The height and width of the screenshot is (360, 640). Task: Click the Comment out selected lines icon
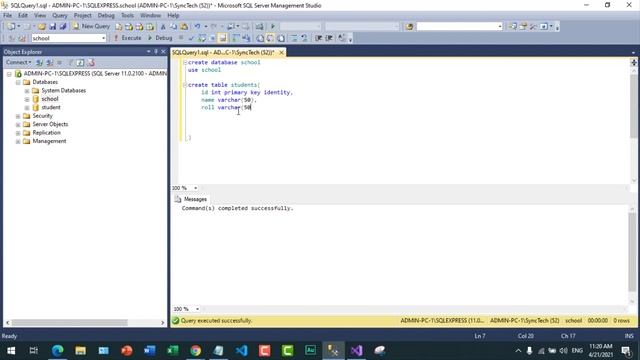[x=294, y=38]
